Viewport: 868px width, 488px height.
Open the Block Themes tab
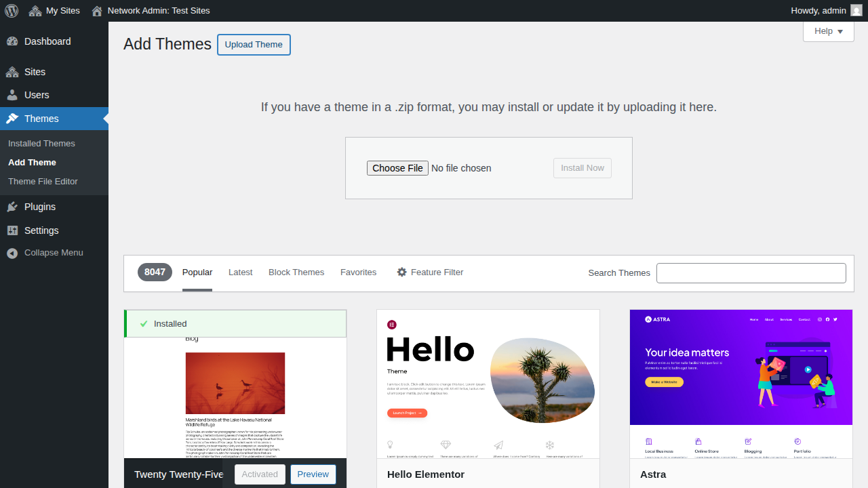click(296, 272)
